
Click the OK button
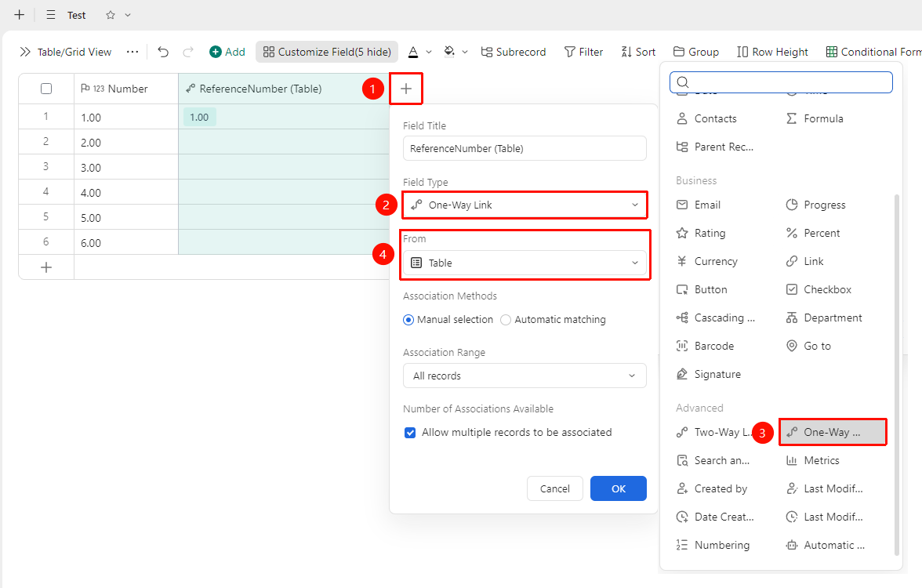coord(618,488)
